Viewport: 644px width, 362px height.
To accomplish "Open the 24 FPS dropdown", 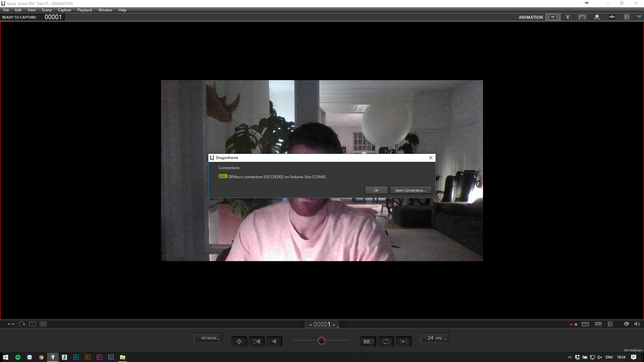I will click(435, 337).
